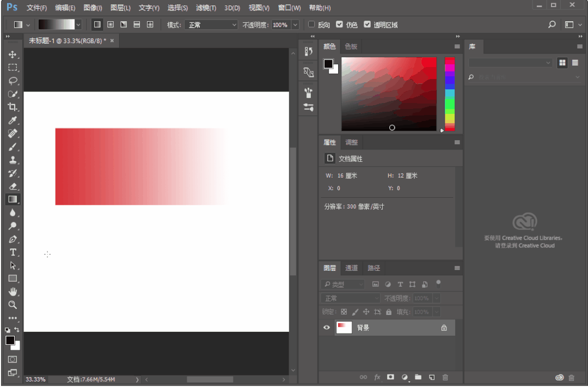Choose Diamond gradient style

coord(150,25)
